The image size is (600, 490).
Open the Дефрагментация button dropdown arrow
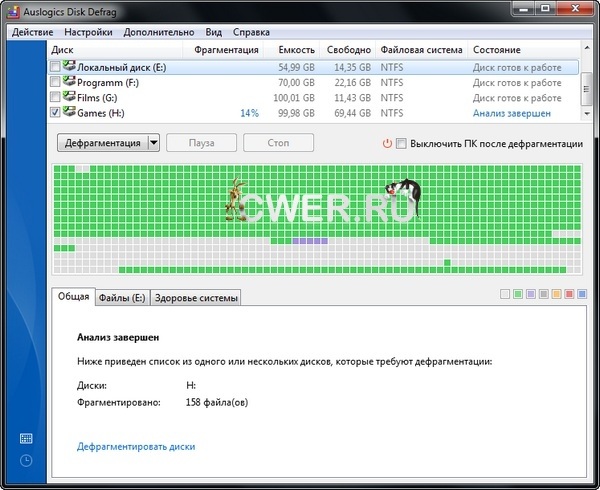click(x=153, y=143)
